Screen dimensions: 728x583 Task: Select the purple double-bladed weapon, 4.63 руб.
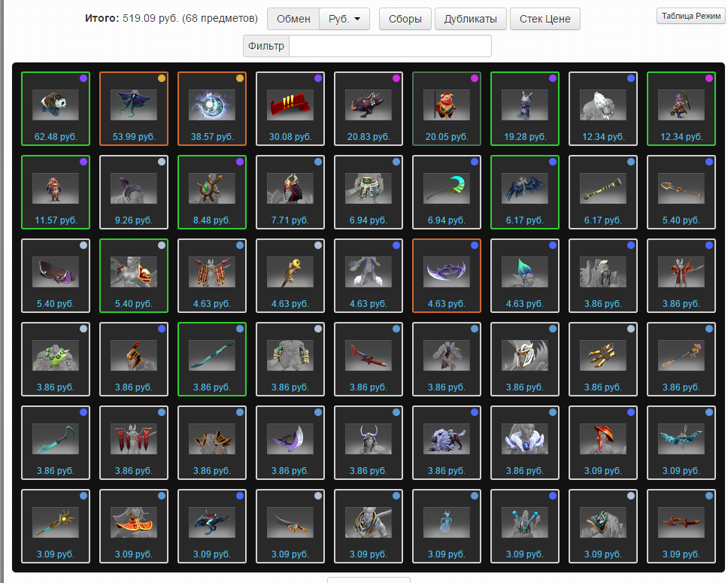click(x=447, y=276)
